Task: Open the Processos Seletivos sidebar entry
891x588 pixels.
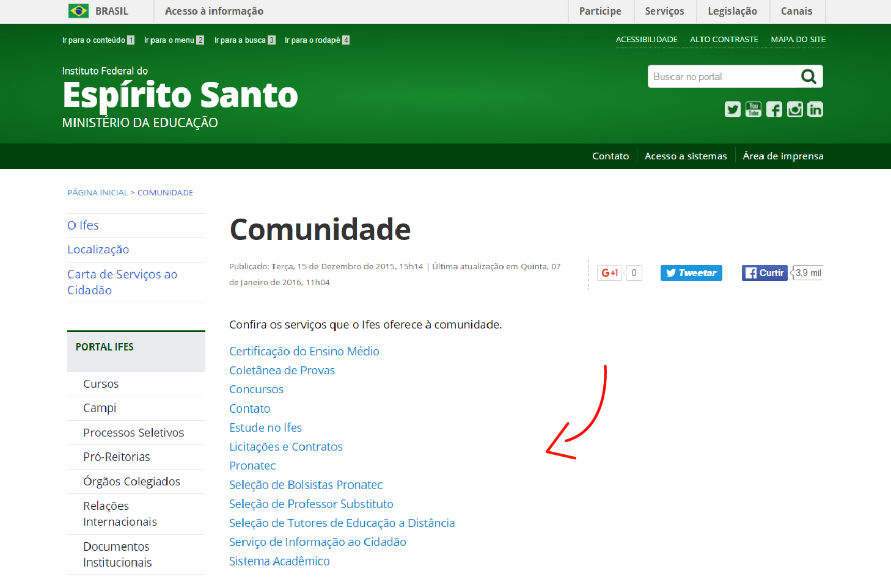Action: pyautogui.click(x=133, y=432)
